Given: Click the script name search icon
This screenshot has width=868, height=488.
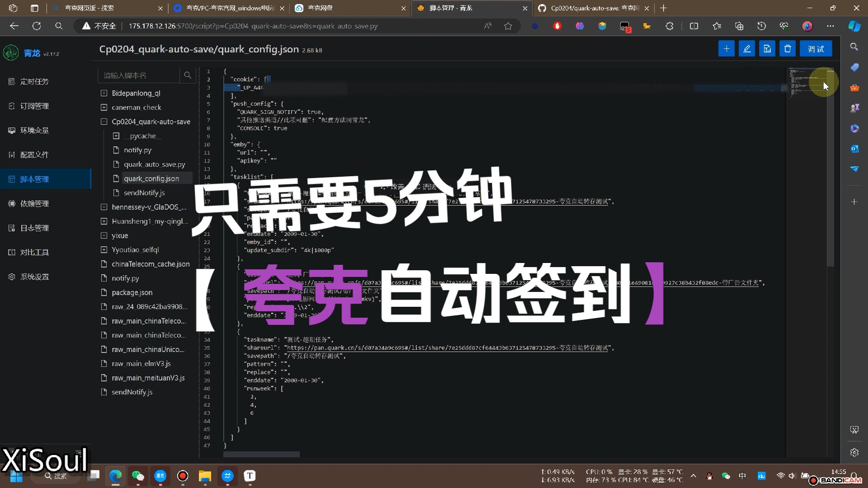Looking at the screenshot, I should click(188, 75).
